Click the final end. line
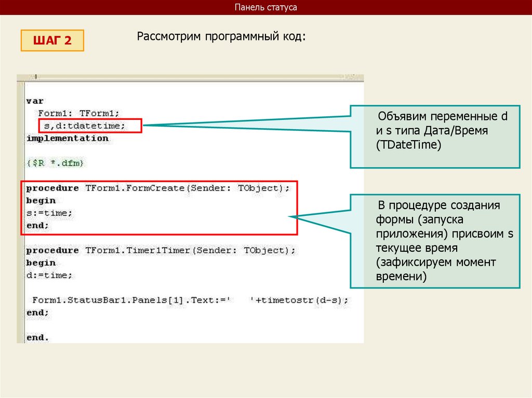 [37, 338]
